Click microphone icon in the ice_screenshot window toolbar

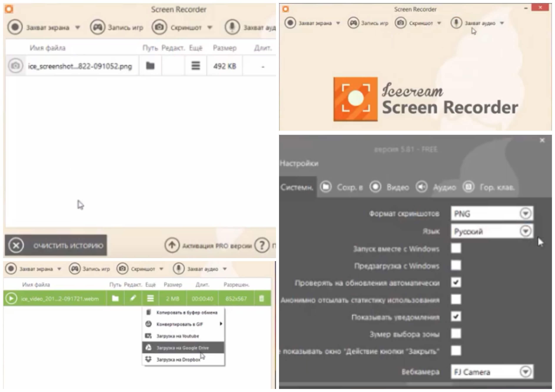pos(232,27)
